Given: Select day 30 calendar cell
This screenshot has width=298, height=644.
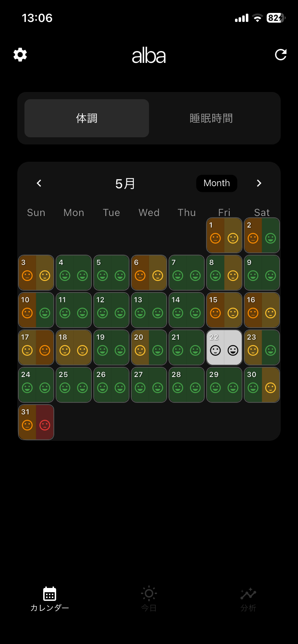Looking at the screenshot, I should click(x=262, y=385).
